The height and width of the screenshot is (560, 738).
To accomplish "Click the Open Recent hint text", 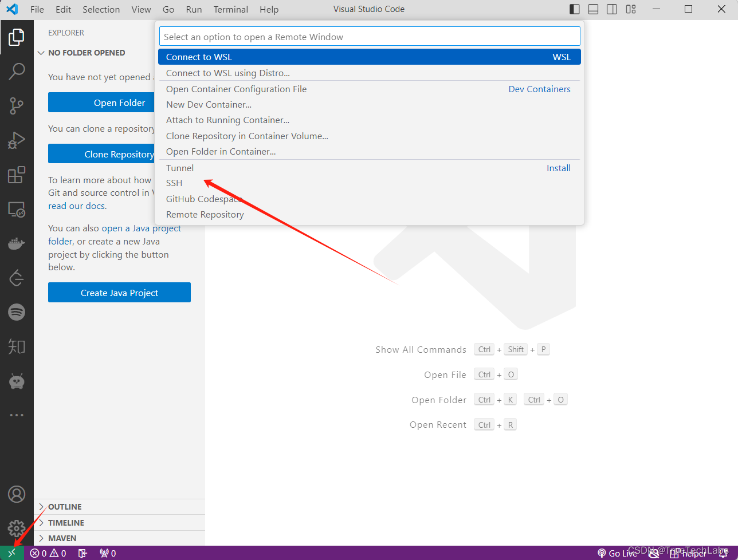I will (x=438, y=425).
